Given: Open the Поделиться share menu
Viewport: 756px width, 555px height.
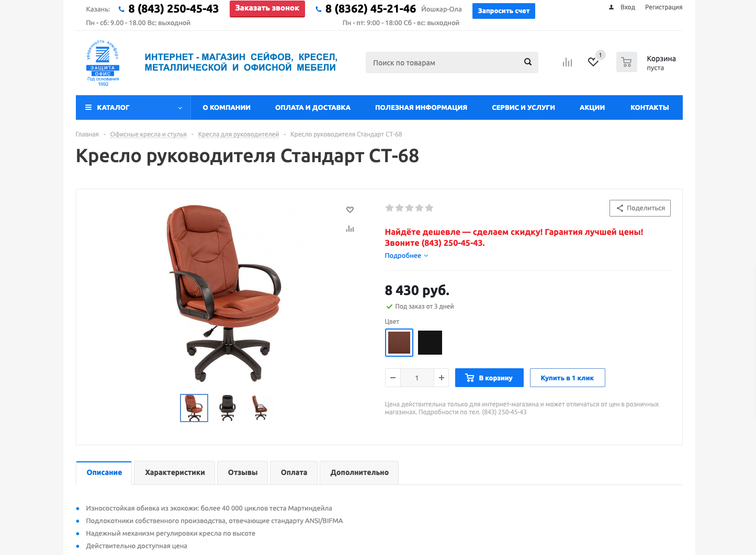Looking at the screenshot, I should pyautogui.click(x=640, y=208).
